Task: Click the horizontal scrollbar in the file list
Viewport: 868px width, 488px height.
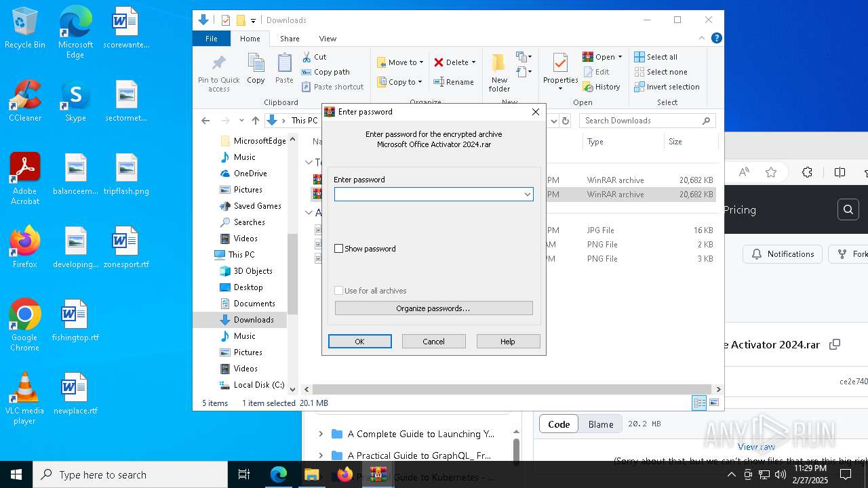Action: pos(512,390)
